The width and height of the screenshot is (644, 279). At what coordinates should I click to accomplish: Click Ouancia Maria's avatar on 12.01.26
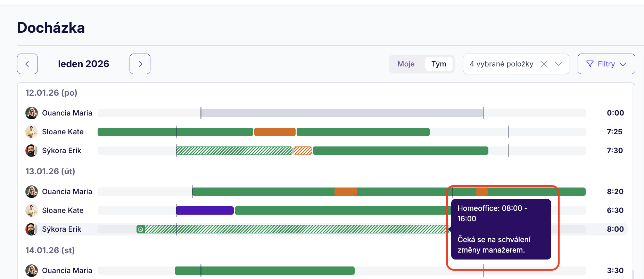pos(32,113)
